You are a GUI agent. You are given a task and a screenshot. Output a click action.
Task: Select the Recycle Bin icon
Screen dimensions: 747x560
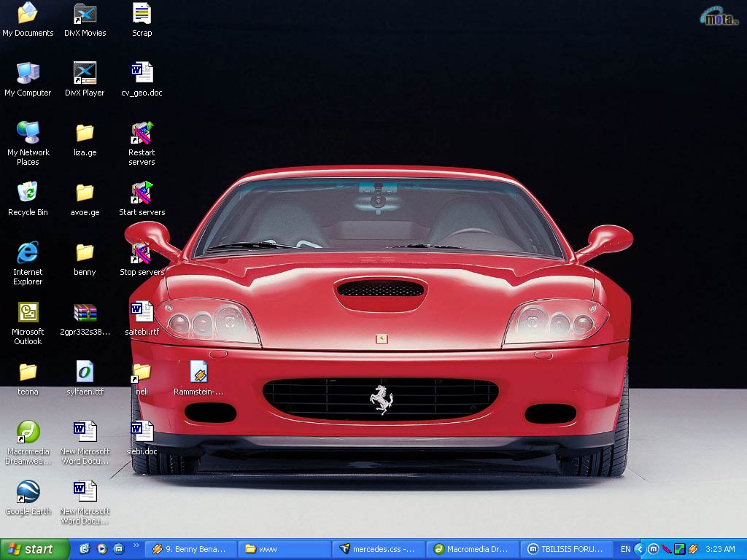click(x=28, y=199)
